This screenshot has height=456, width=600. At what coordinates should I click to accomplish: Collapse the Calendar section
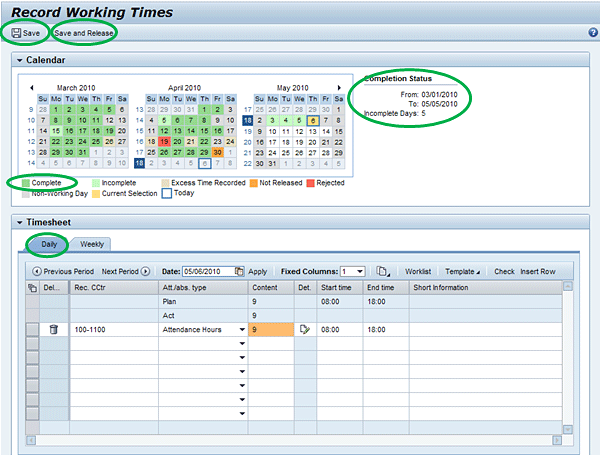tap(19, 61)
